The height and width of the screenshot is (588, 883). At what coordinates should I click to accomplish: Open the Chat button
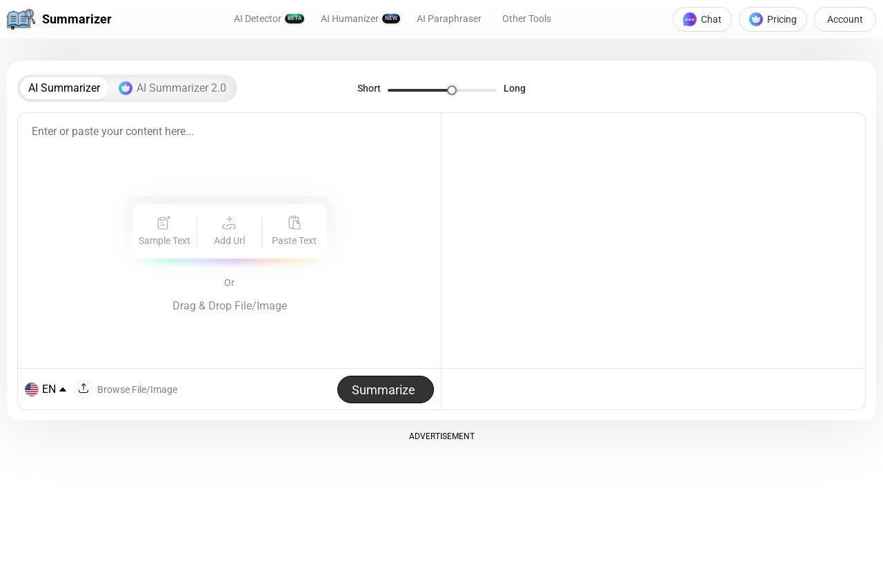coord(702,19)
